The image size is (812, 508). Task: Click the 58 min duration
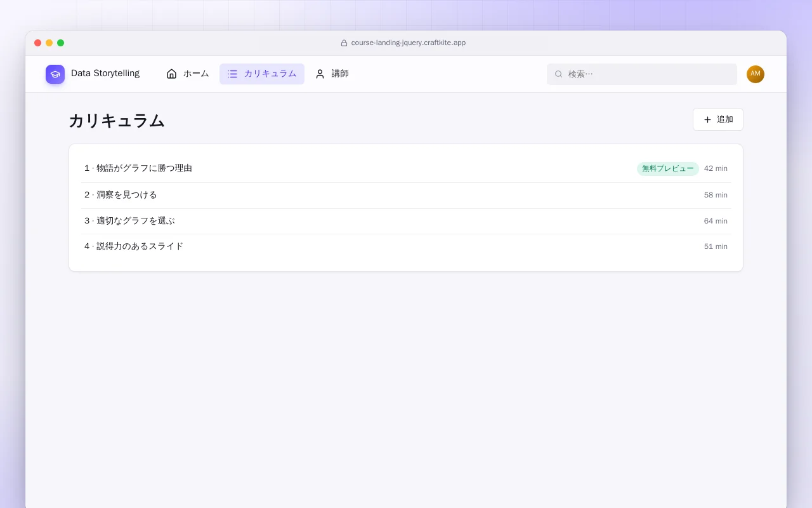coord(716,196)
